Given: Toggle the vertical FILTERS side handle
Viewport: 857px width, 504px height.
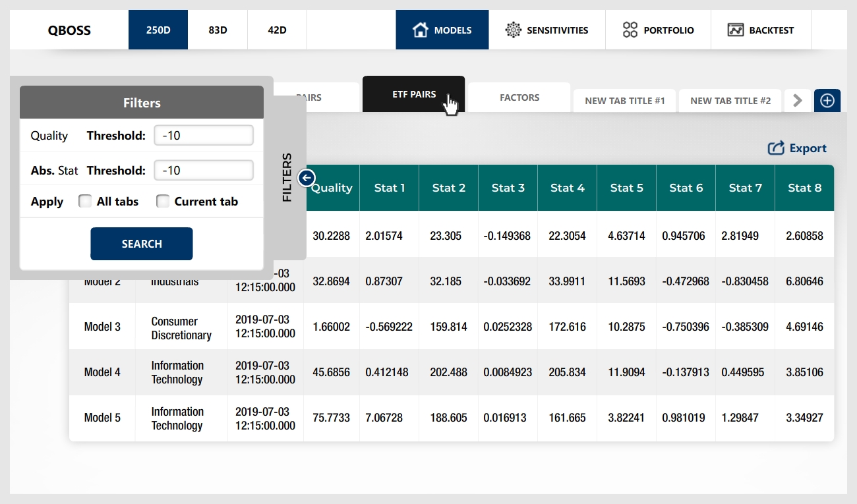Looking at the screenshot, I should [287, 178].
